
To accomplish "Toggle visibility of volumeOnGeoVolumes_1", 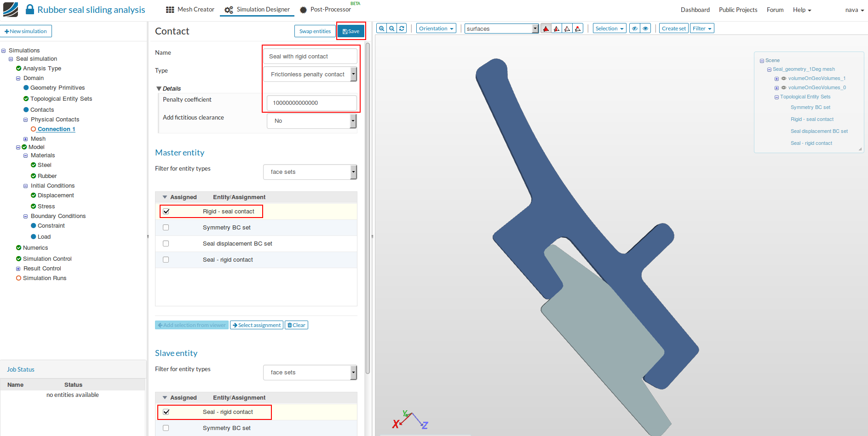I will coord(784,79).
